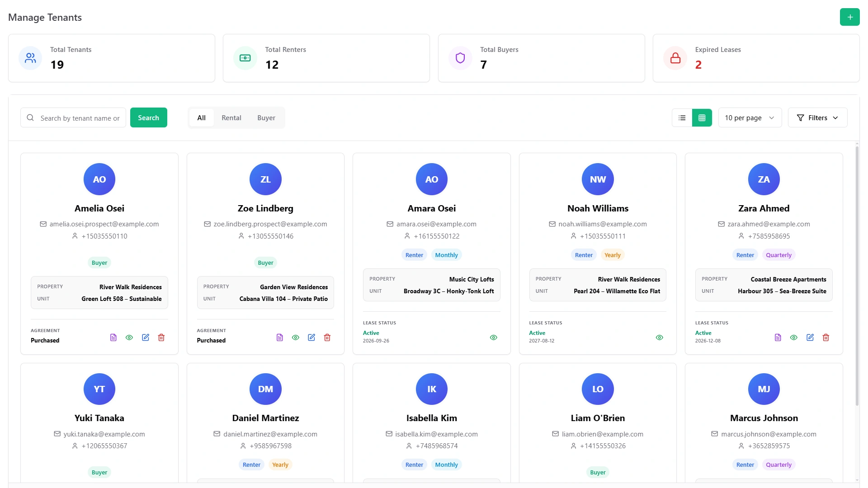This screenshot has height=488, width=868.
Task: Expand the Filters dropdown
Action: [817, 118]
